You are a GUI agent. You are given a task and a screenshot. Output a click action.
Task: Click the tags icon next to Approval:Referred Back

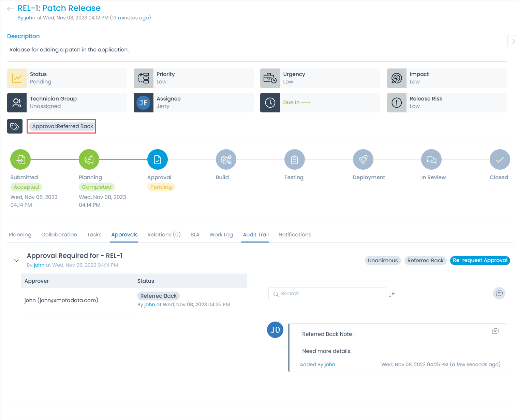coord(15,126)
